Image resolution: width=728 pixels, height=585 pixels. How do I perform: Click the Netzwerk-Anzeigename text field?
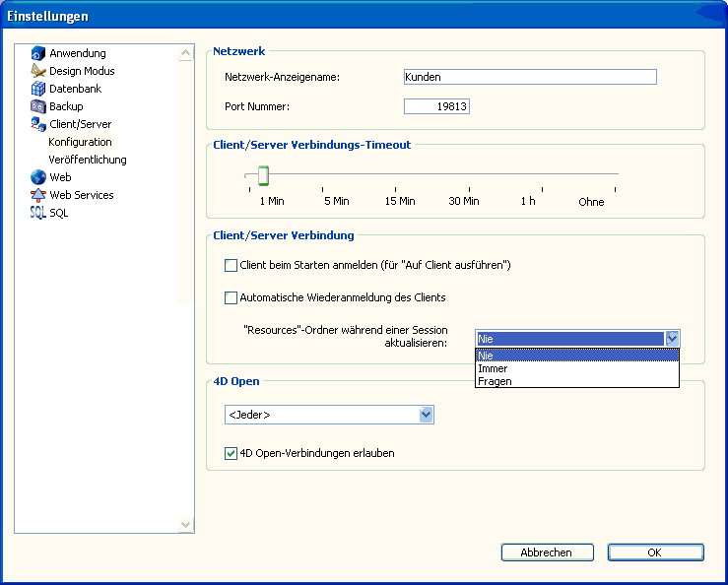pyautogui.click(x=530, y=77)
